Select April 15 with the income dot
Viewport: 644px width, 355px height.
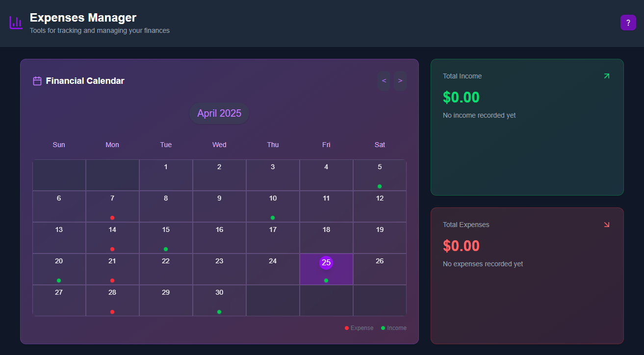[x=166, y=238]
